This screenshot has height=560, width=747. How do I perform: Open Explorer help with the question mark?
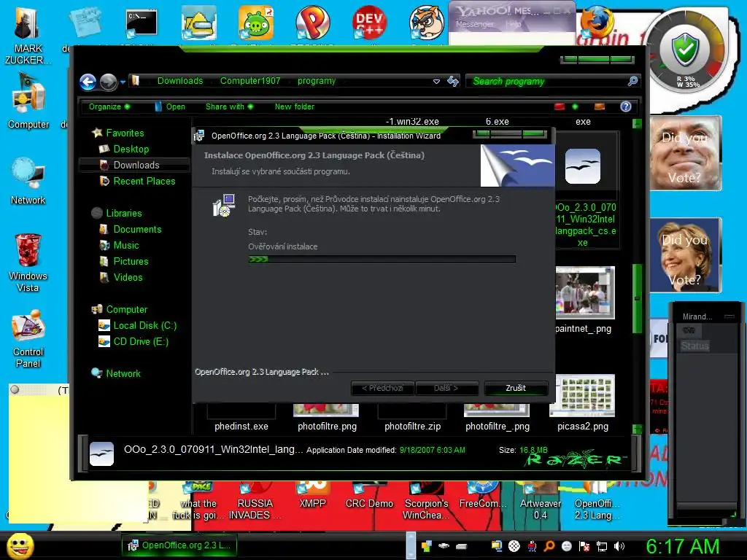(x=625, y=106)
